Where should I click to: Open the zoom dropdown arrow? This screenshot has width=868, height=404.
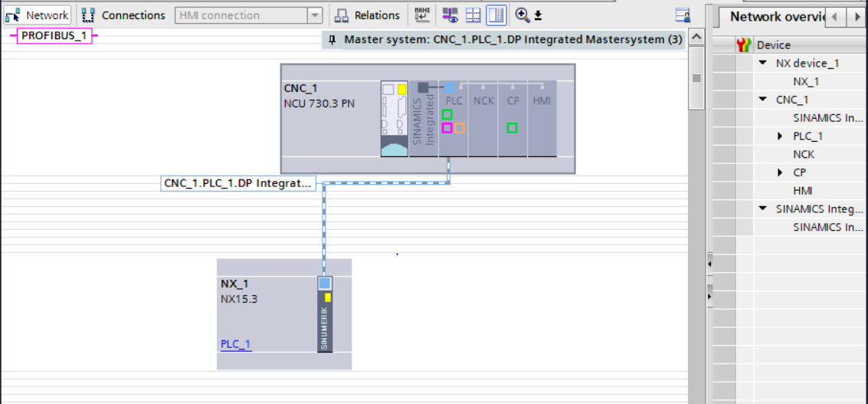(x=538, y=15)
